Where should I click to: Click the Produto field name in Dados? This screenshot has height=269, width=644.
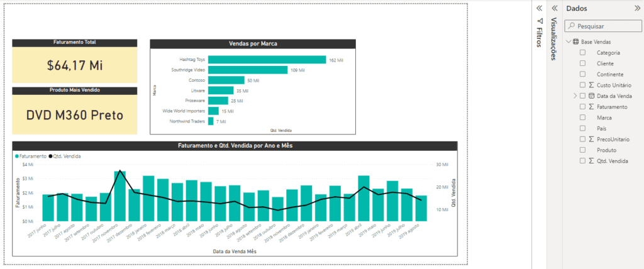point(607,150)
